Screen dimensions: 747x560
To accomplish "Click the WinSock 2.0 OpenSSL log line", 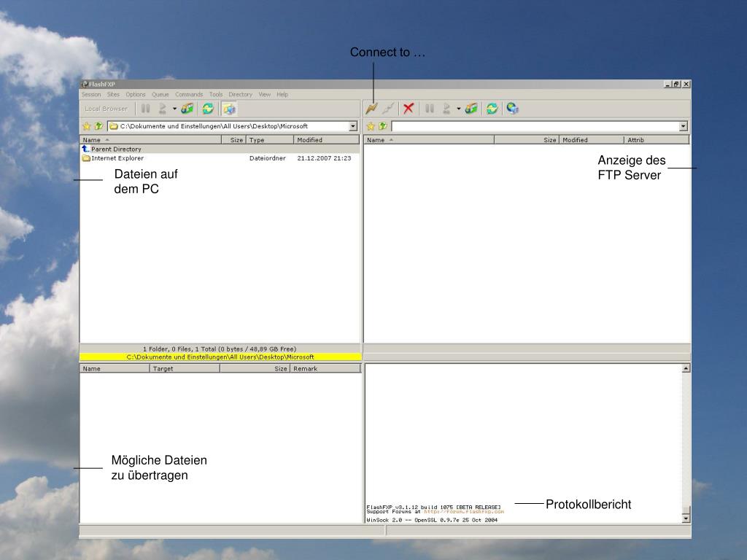I will [x=432, y=520].
